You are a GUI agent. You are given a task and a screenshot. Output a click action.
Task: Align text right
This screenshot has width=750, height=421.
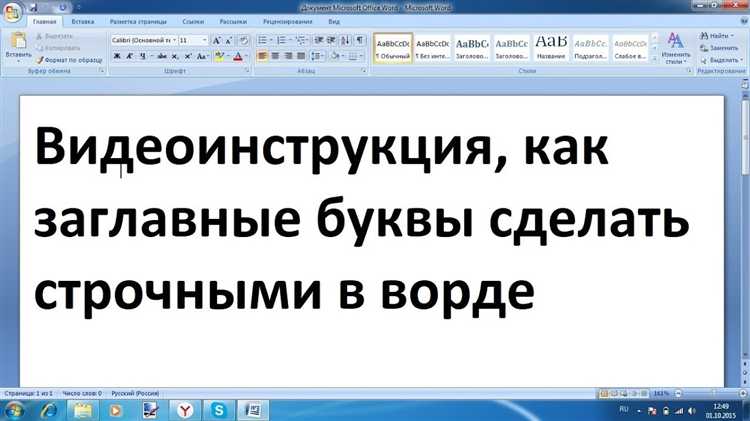[x=288, y=56]
